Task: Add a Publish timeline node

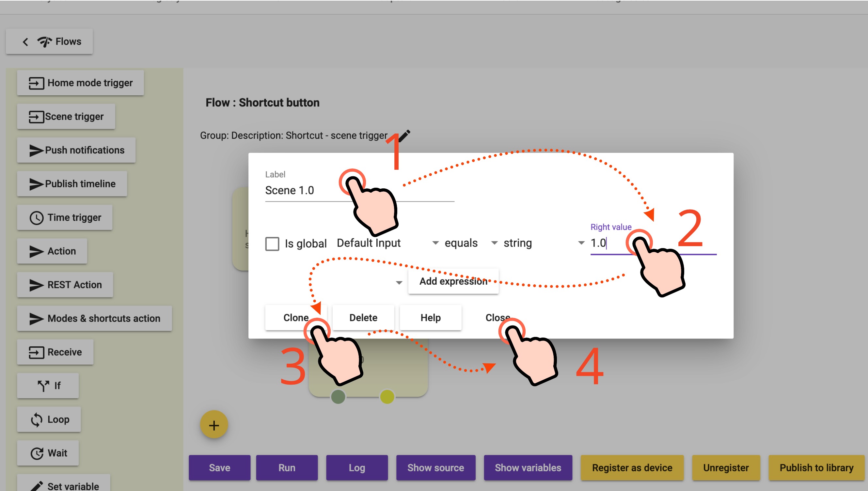Action: pyautogui.click(x=72, y=184)
